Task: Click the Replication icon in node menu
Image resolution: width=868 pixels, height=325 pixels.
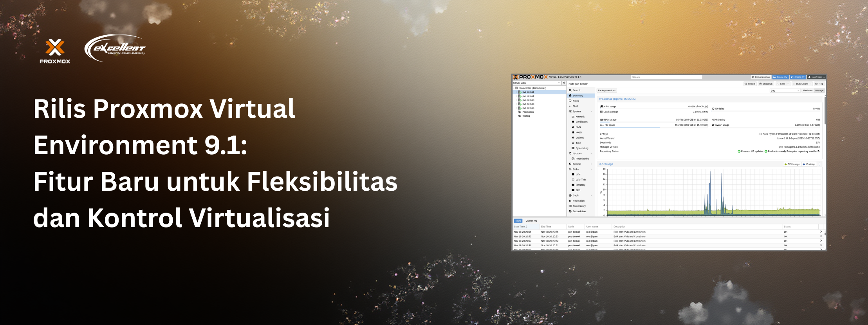Action: pyautogui.click(x=570, y=201)
